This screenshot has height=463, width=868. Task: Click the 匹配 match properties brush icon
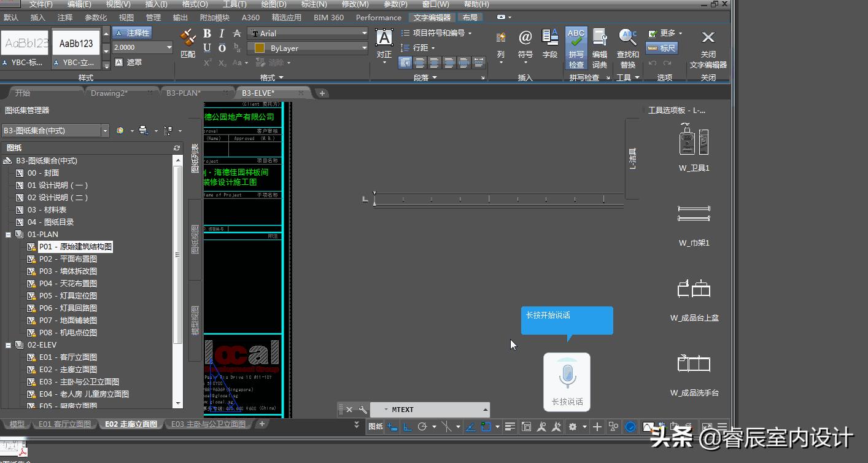(188, 39)
